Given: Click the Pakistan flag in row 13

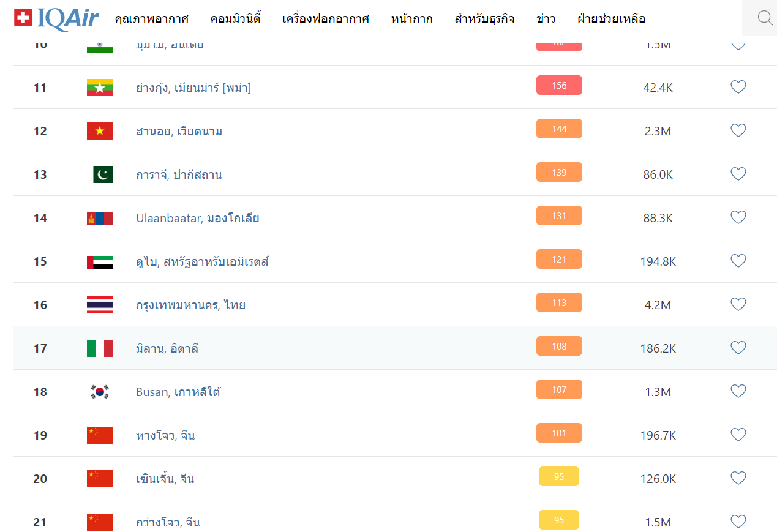Looking at the screenshot, I should (x=102, y=174).
